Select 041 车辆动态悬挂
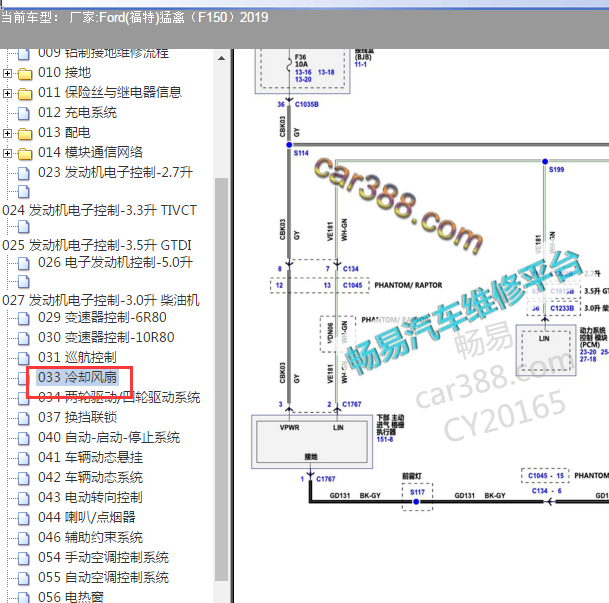The width and height of the screenshot is (609, 603). (x=90, y=457)
